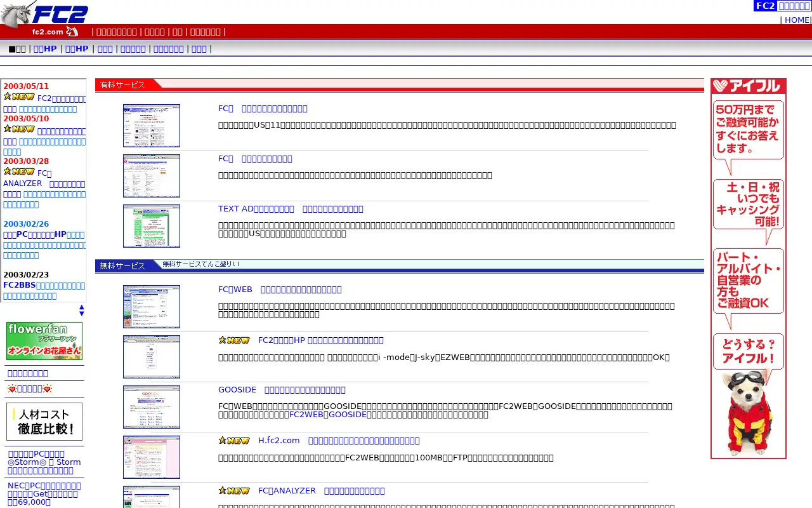
Task: Open the thumbnail beside H.fc2.com
Action: coord(152,457)
